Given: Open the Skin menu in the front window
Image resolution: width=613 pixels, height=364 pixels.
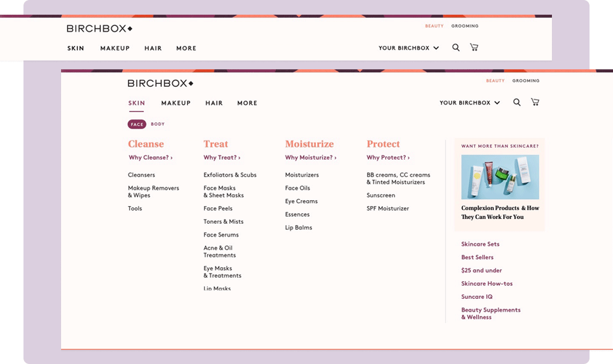Looking at the screenshot, I should [136, 103].
